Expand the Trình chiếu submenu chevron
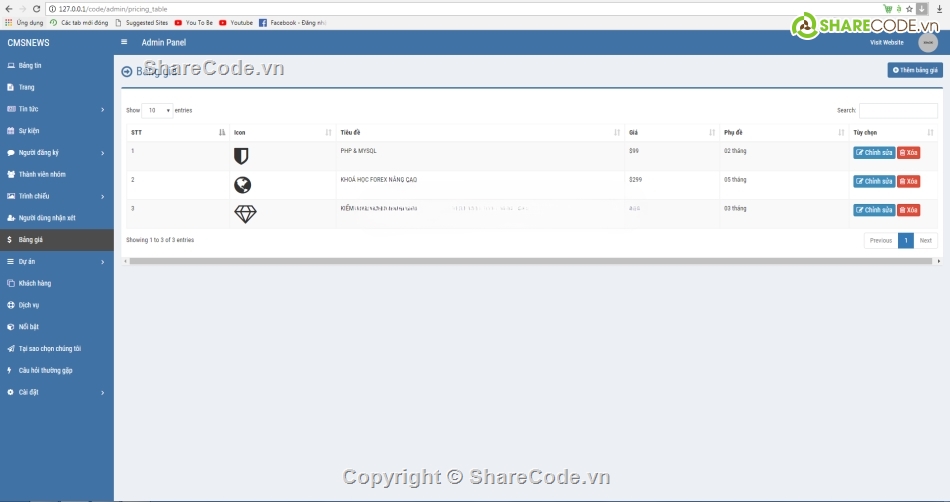The image size is (950, 502). point(102,197)
